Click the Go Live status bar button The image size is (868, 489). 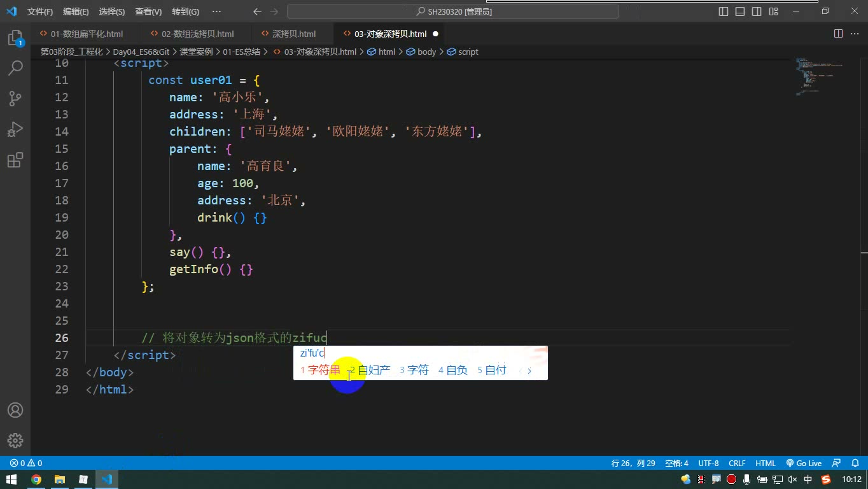tap(804, 463)
